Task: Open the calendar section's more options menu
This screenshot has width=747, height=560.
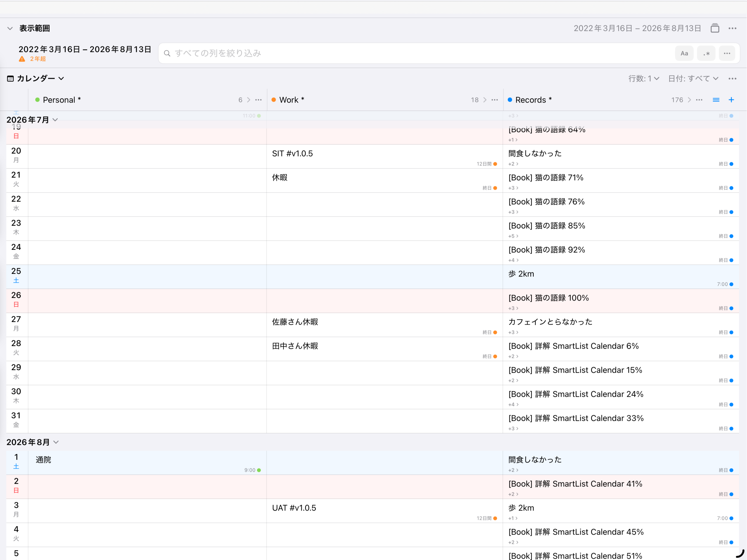Action: (732, 79)
